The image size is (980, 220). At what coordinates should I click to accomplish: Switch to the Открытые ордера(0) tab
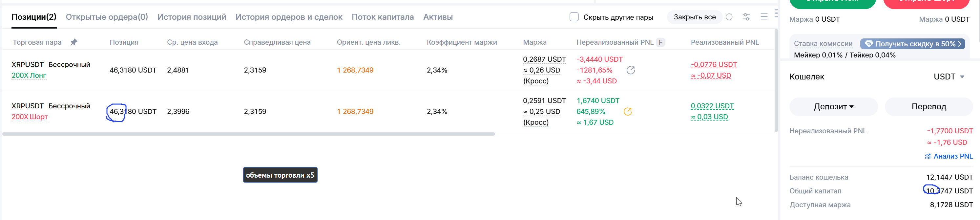click(x=107, y=17)
